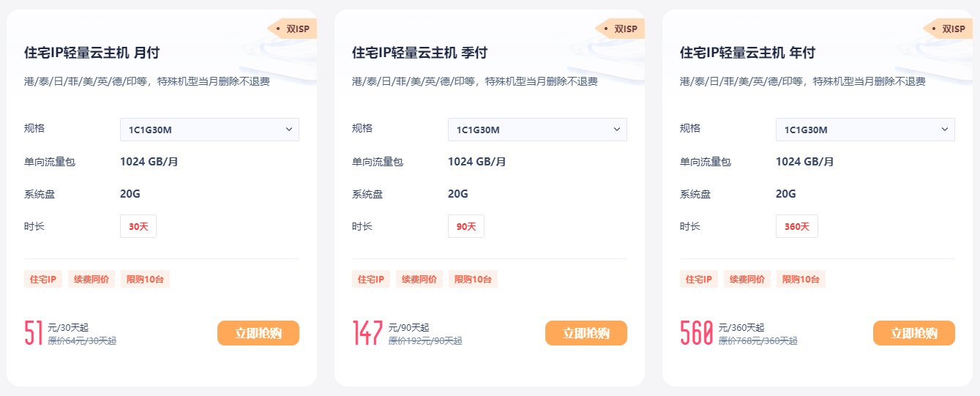The image size is (980, 396).
Task: Click the 住宅IP tag on the 月付 card
Action: pyautogui.click(x=43, y=280)
